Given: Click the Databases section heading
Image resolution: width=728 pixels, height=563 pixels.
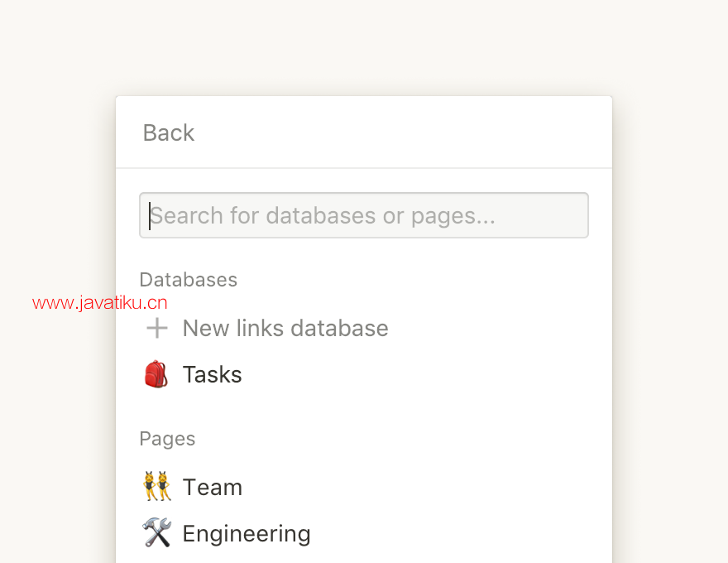Looking at the screenshot, I should [189, 280].
